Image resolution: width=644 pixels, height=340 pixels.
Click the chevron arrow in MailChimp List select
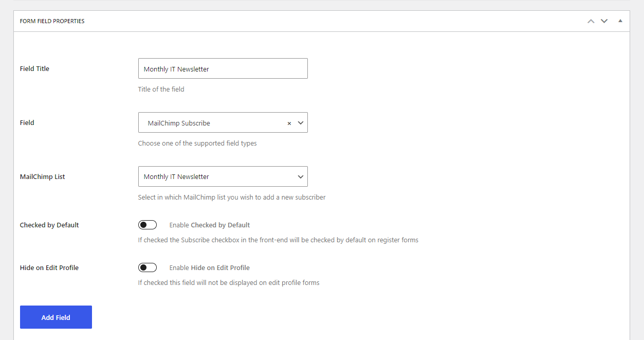(301, 177)
